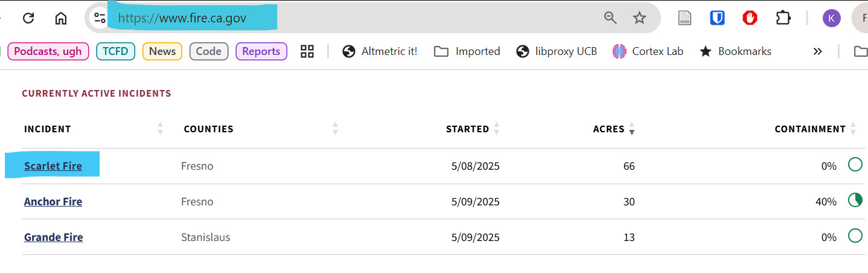Image resolution: width=868 pixels, height=273 pixels.
Task: Open the Grande Fire incident link
Action: [54, 237]
